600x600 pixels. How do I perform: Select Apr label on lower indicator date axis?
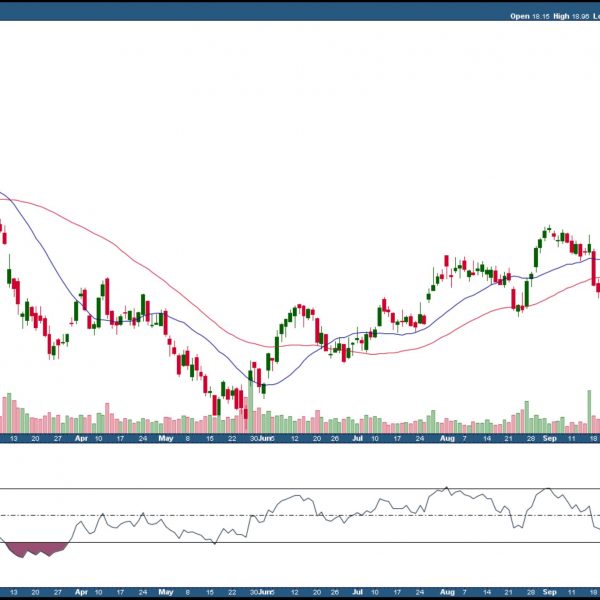tap(81, 592)
